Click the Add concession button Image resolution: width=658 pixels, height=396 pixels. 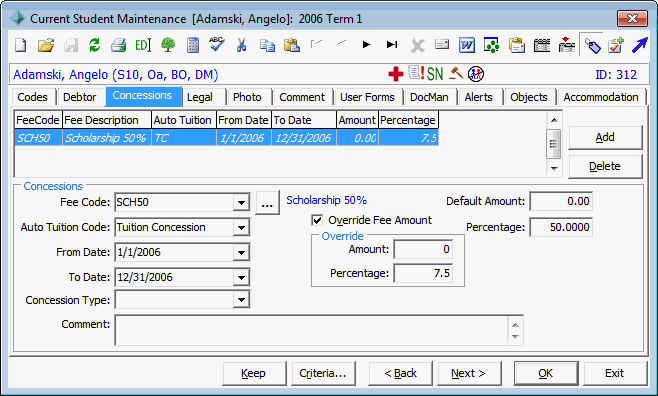[x=605, y=137]
